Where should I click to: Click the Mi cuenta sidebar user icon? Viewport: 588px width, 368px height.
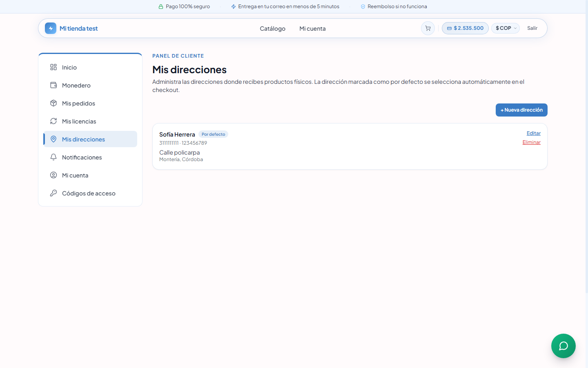[53, 175]
